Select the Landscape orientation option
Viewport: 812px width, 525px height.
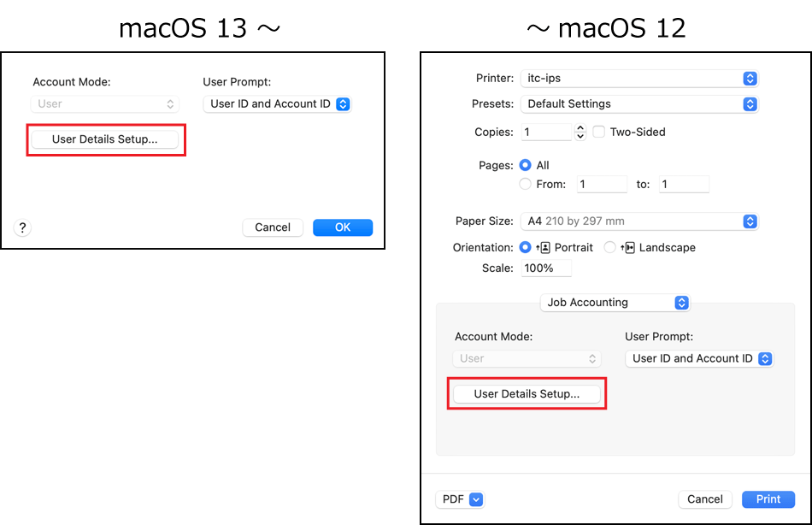coord(609,247)
